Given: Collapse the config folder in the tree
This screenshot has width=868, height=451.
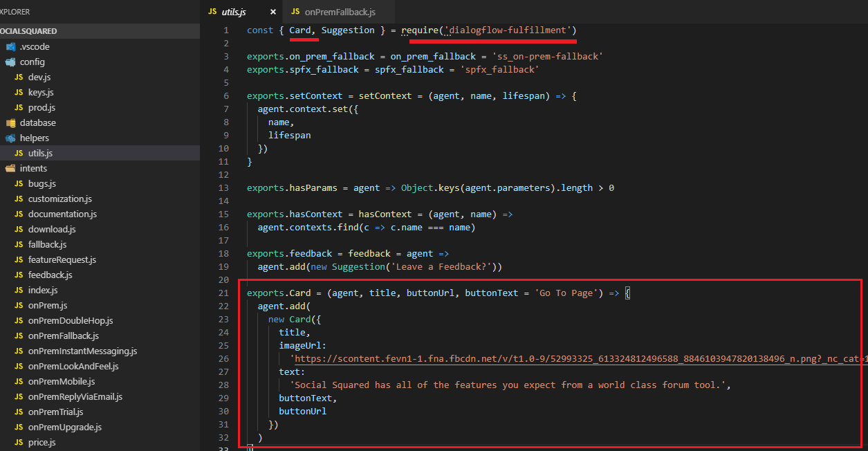Looking at the screenshot, I should point(32,62).
